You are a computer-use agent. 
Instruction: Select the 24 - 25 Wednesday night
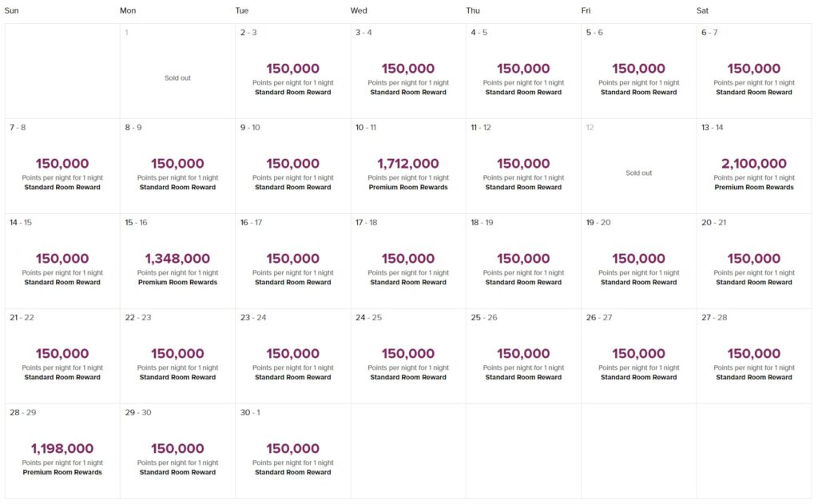(x=408, y=356)
